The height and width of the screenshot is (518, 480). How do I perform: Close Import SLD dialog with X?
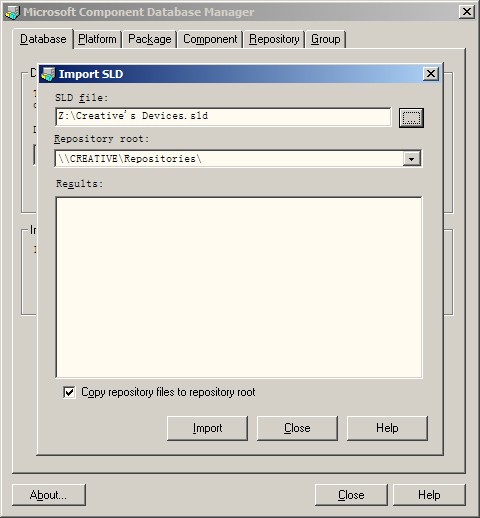click(x=431, y=74)
